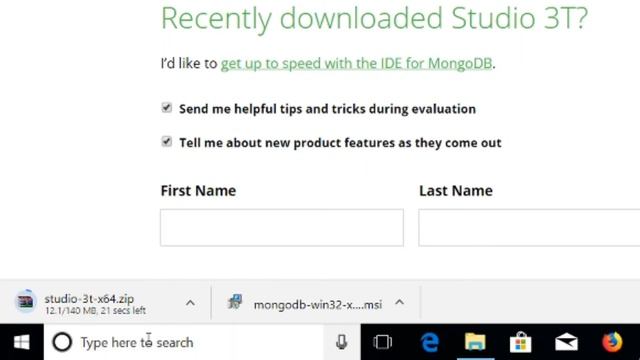Click the Cortana circle icon
The height and width of the screenshot is (360, 640).
62,342
